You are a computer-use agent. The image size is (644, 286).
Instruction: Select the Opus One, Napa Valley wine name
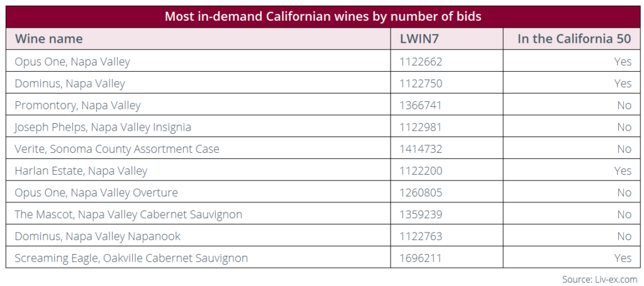[x=72, y=62]
